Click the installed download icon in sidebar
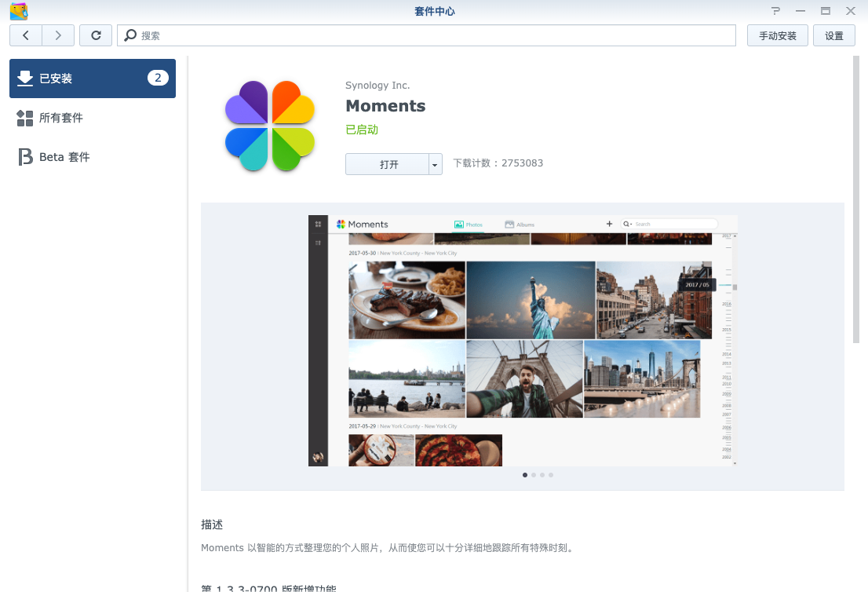Viewport: 868px width, 592px height. tap(25, 79)
